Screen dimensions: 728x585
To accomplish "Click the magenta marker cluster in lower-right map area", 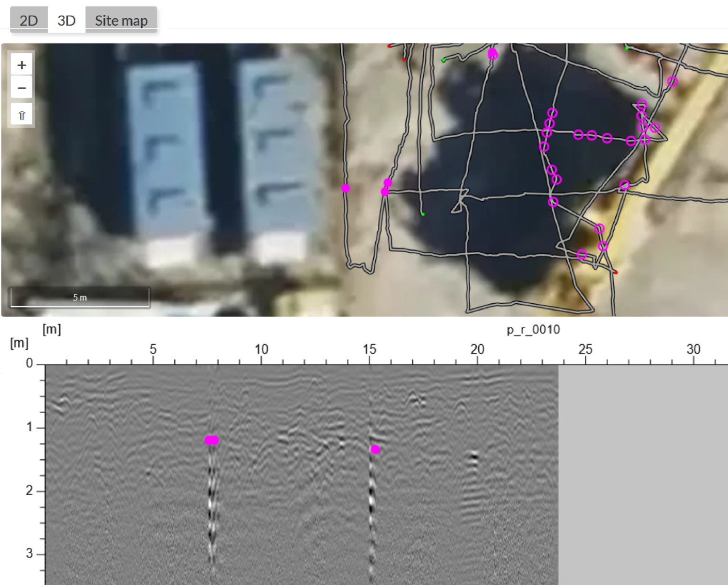I will [x=603, y=246].
